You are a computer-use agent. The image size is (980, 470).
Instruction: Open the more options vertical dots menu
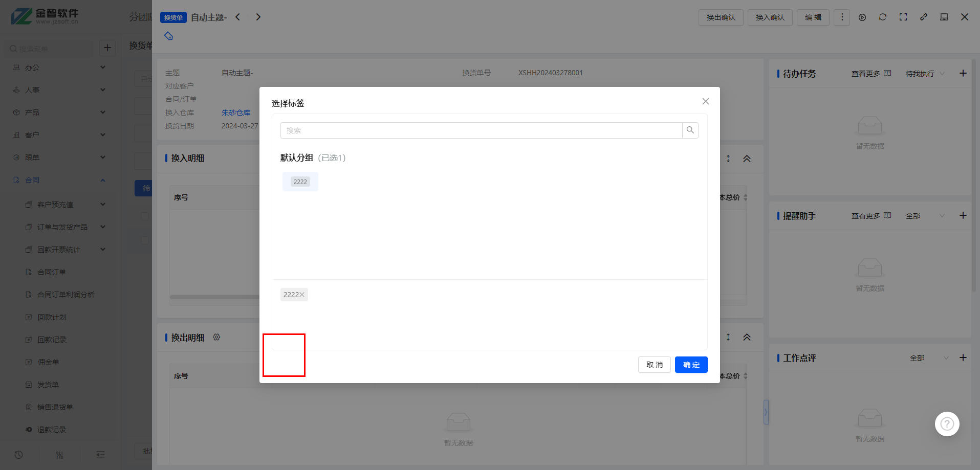click(842, 17)
